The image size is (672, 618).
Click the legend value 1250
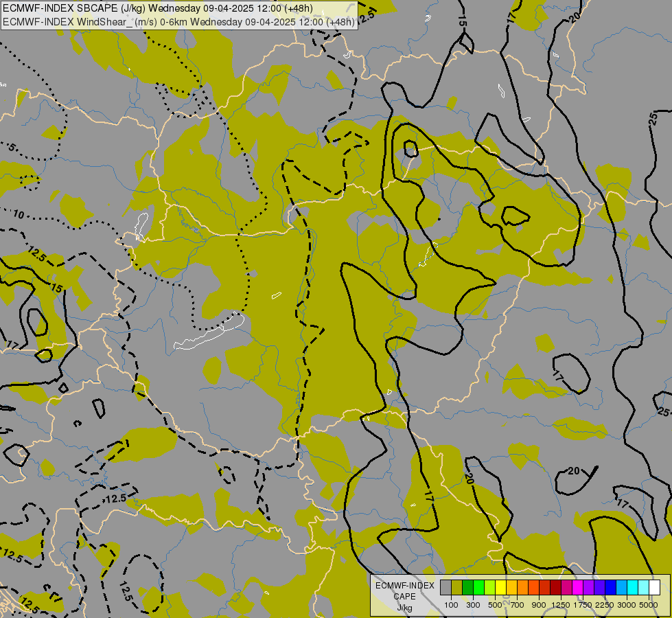(x=561, y=605)
